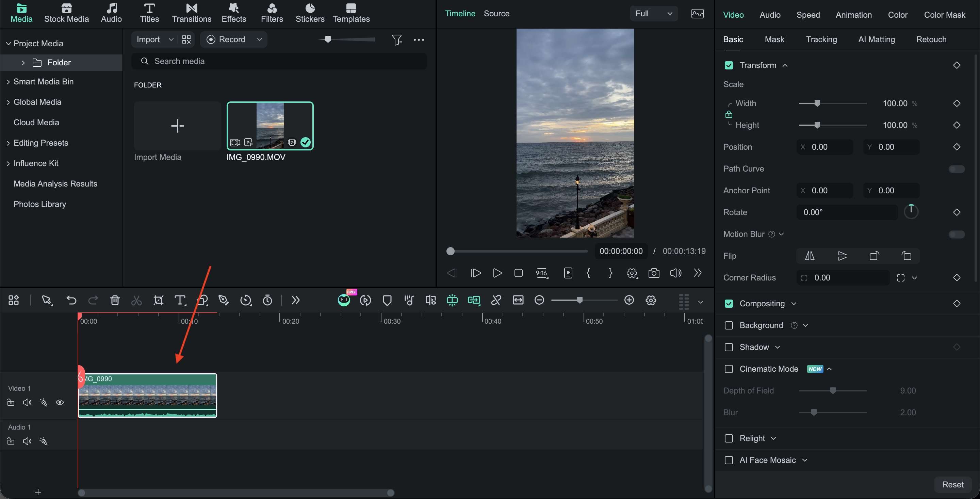Click the Reset button
The height and width of the screenshot is (499, 980).
point(953,485)
